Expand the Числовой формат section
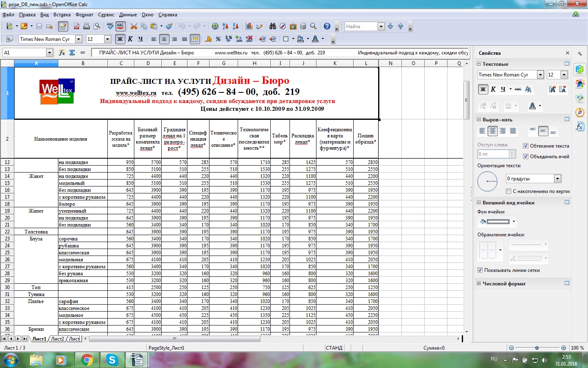Image resolution: width=588 pixels, height=368 pixels. (479, 283)
